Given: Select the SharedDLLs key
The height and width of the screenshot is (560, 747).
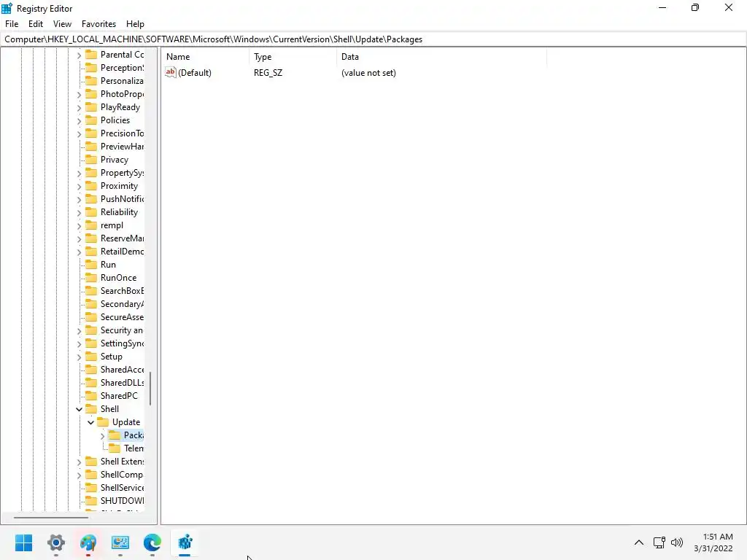Looking at the screenshot, I should (x=122, y=382).
